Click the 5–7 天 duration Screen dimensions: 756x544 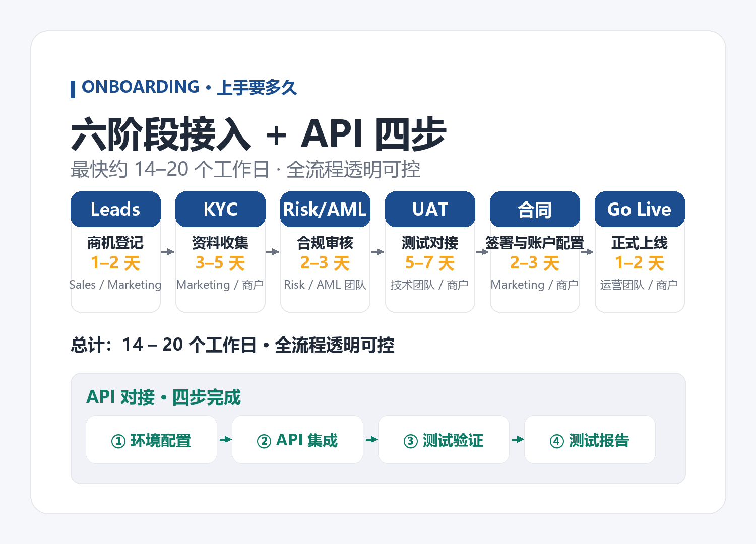[430, 263]
